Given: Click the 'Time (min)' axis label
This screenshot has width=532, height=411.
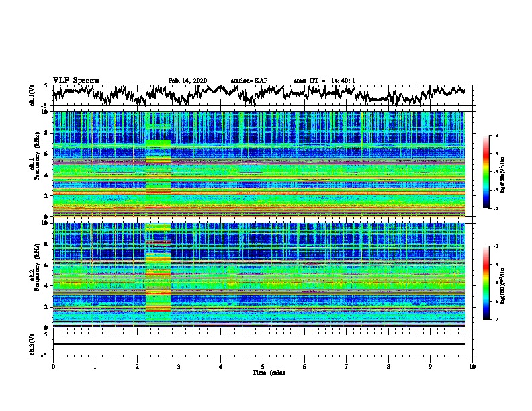Looking at the screenshot, I should [x=269, y=373].
